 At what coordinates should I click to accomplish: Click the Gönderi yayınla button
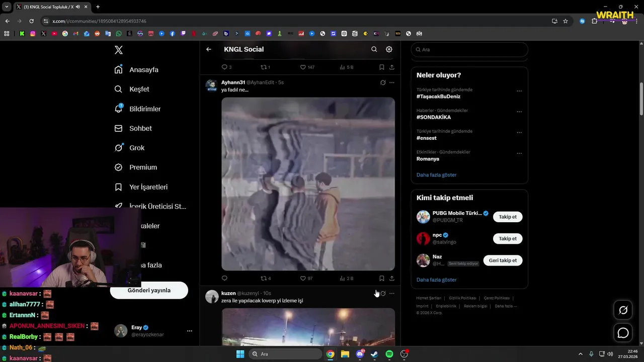click(x=149, y=290)
